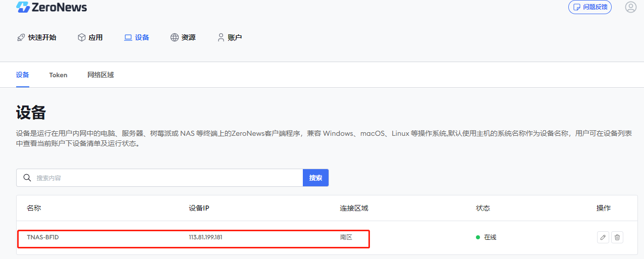Delete the TNAS-BF1D device with trash icon

(617, 237)
